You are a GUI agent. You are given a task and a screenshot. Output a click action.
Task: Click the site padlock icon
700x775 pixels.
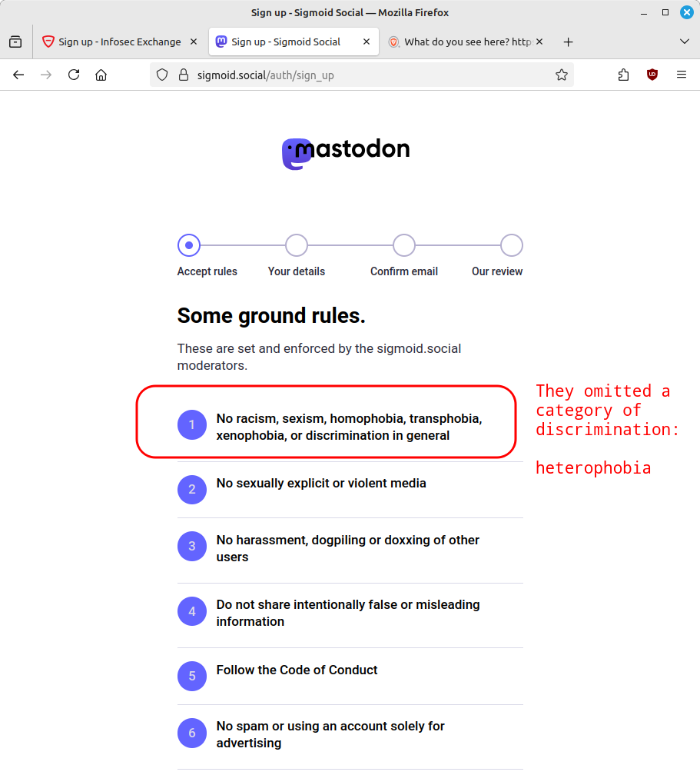click(183, 75)
